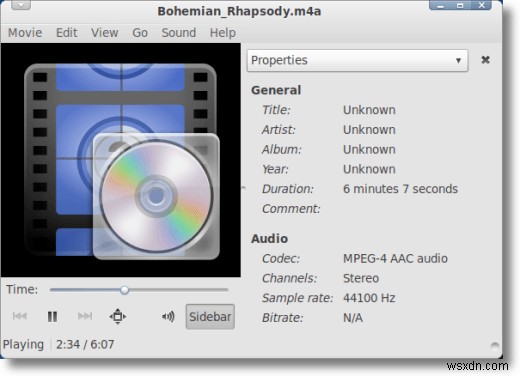This screenshot has width=520, height=376.
Task: Toggle the Sidebar button
Action: pyautogui.click(x=210, y=317)
